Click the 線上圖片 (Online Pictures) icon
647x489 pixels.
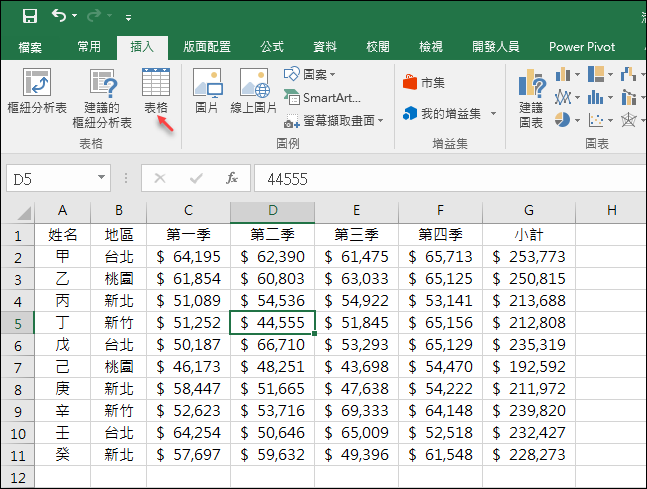[253, 90]
